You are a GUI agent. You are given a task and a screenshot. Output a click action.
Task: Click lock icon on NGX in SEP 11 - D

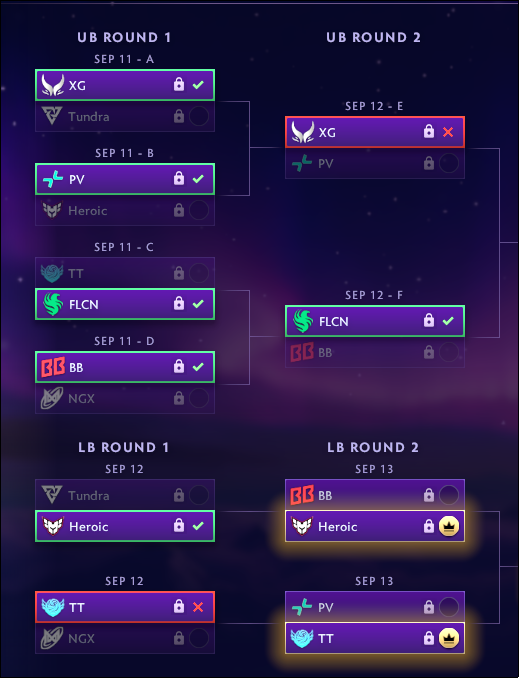pos(179,398)
